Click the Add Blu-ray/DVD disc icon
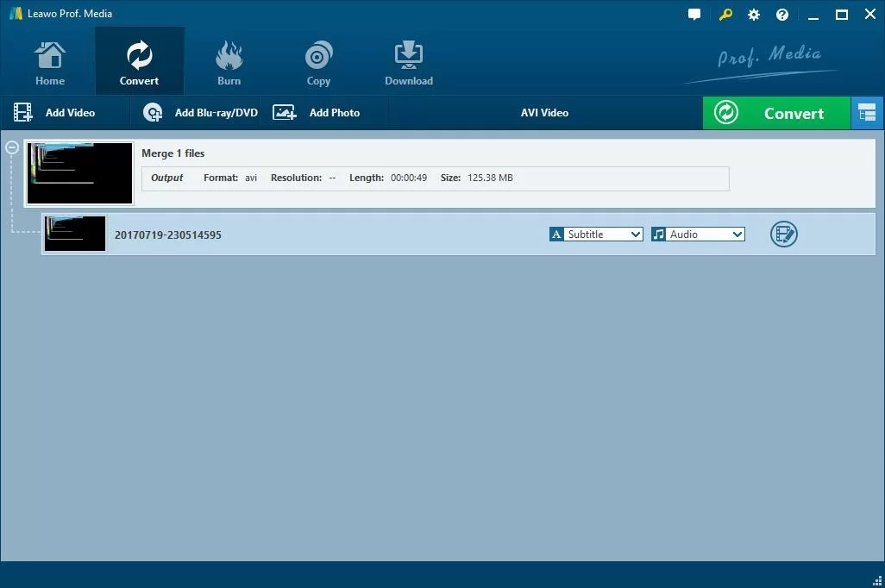The width and height of the screenshot is (885, 588). pos(152,112)
